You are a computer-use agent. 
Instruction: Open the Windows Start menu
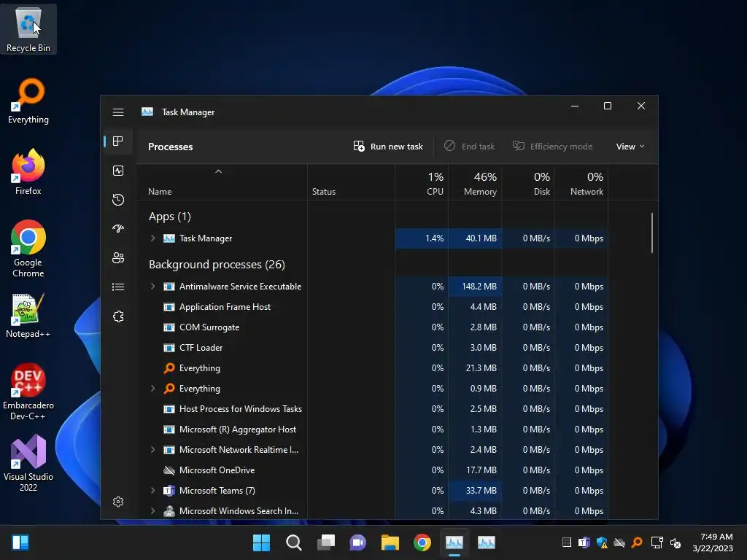point(261,542)
